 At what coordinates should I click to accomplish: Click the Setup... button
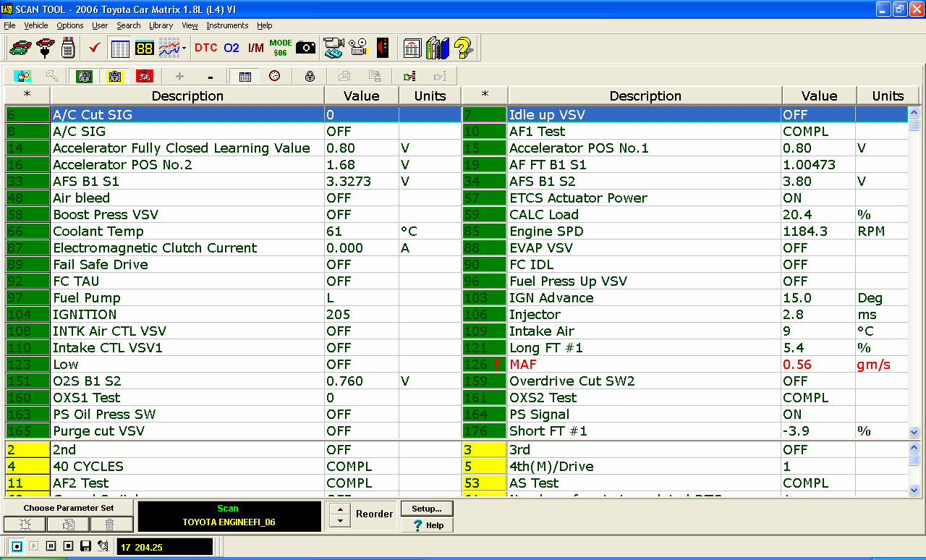click(x=427, y=509)
